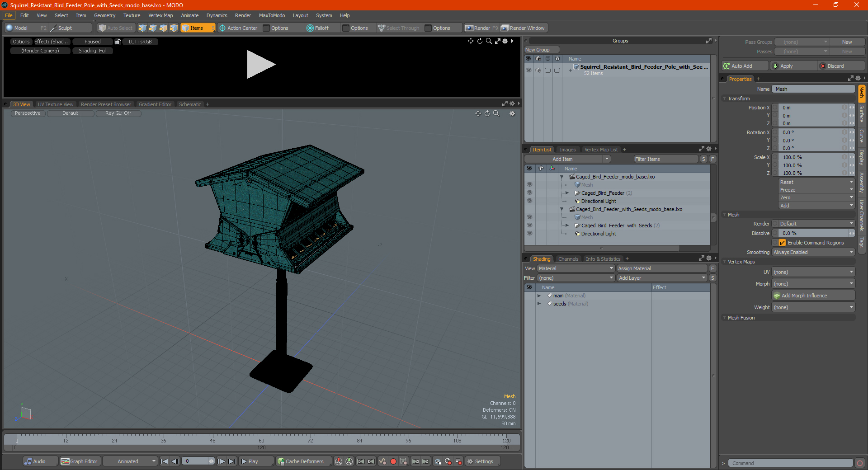The width and height of the screenshot is (868, 470).
Task: Toggle Enable Command Regions checkbox
Action: tap(782, 243)
